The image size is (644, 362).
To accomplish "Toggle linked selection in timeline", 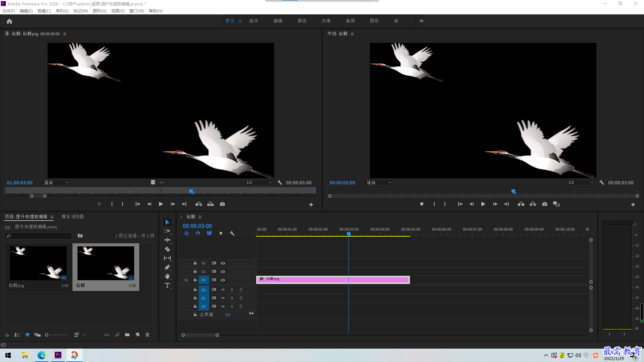I will tap(209, 233).
